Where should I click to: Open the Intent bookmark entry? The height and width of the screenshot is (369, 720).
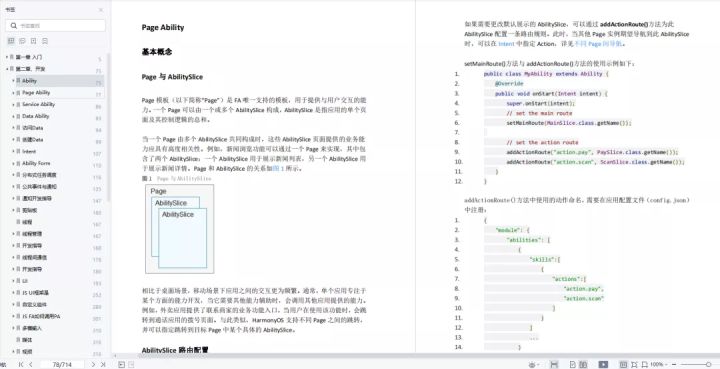[x=29, y=151]
